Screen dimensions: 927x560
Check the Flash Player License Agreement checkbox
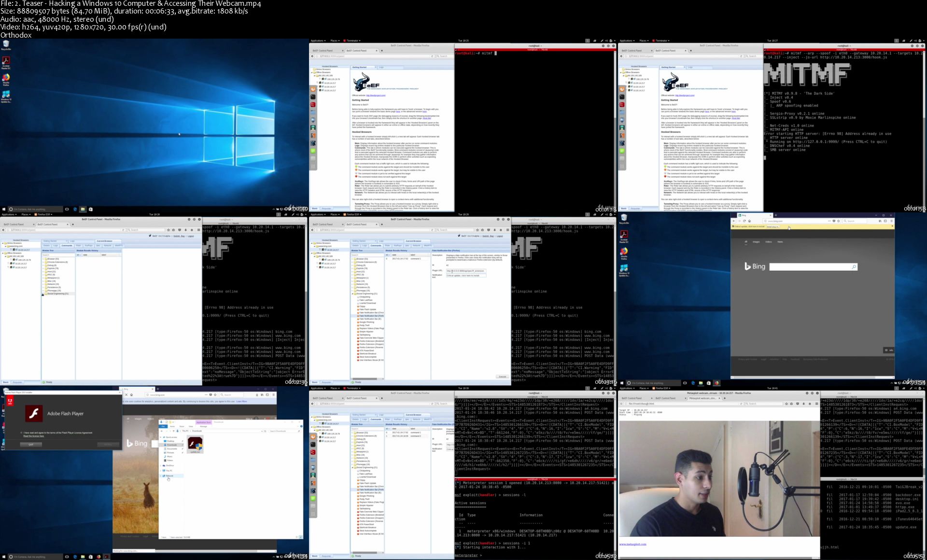tap(21, 433)
